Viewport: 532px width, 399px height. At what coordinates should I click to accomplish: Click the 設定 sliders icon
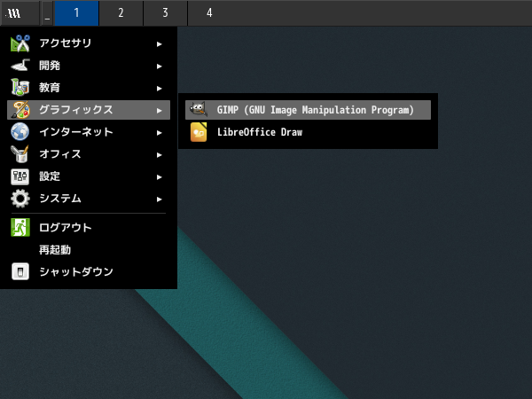coord(20,176)
